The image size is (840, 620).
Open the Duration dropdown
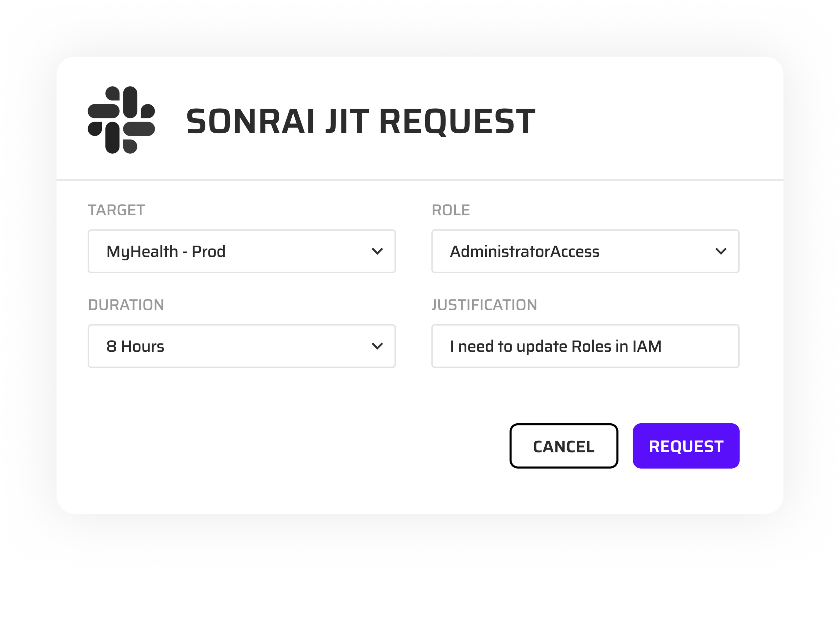tap(242, 346)
